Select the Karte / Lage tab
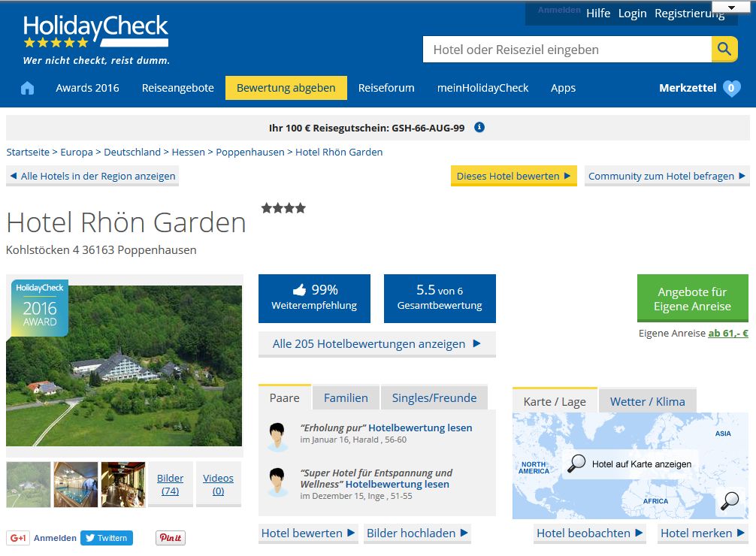 coord(555,401)
